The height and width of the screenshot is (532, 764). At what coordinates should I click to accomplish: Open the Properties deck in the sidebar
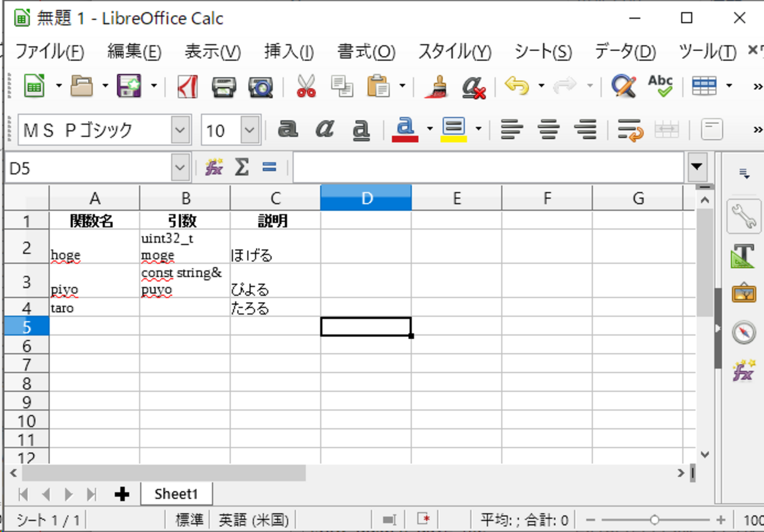coord(743,216)
